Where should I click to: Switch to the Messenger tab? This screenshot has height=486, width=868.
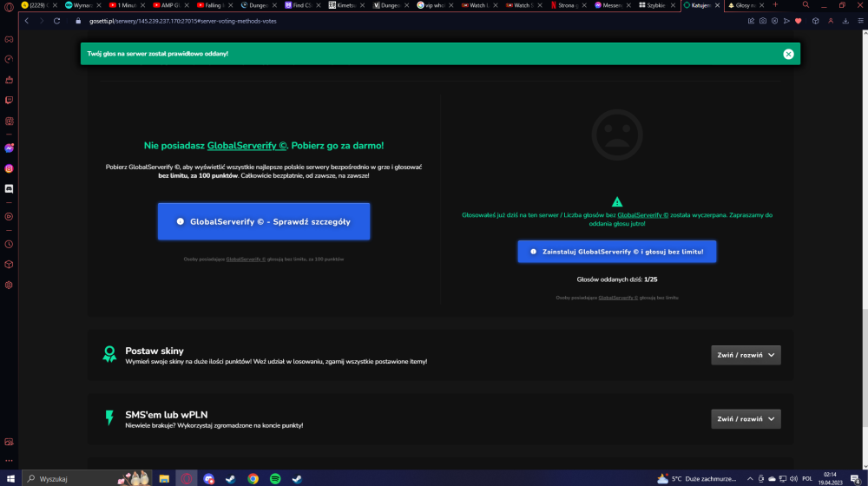click(x=612, y=5)
